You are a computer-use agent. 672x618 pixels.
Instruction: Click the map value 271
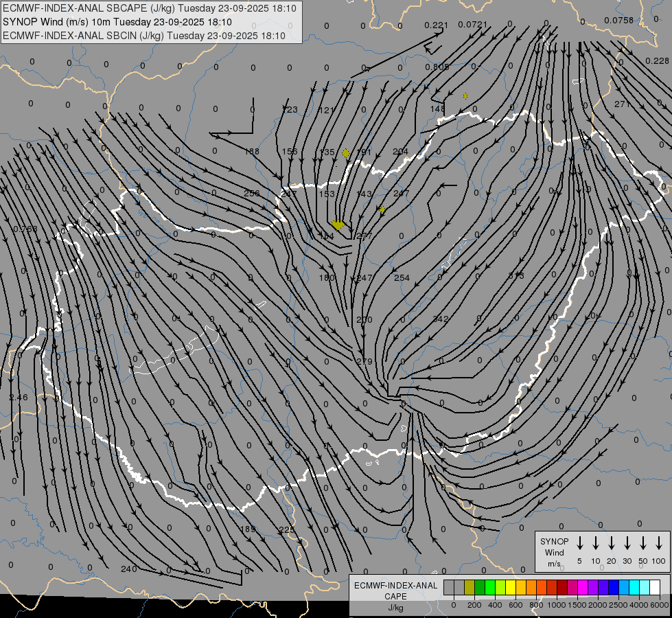click(x=622, y=104)
